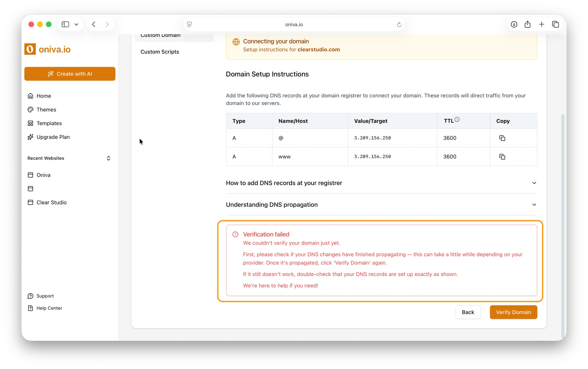Image resolution: width=588 pixels, height=369 pixels.
Task: Copy the A record for www host
Action: tap(502, 157)
